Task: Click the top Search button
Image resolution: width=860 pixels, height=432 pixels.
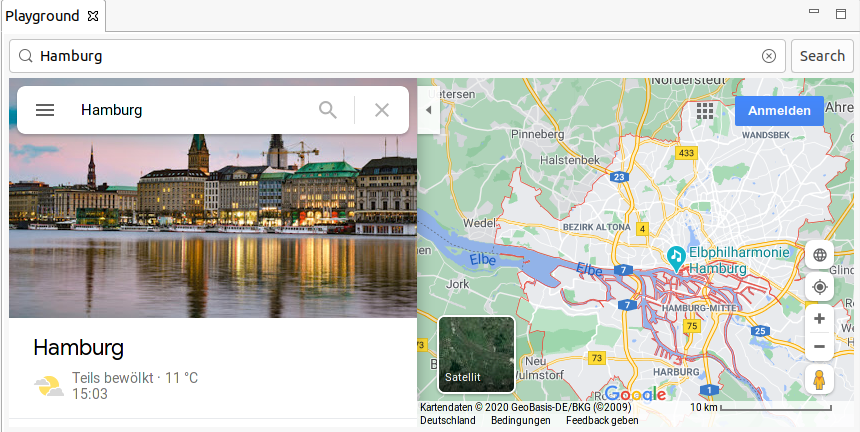Action: 822,56
